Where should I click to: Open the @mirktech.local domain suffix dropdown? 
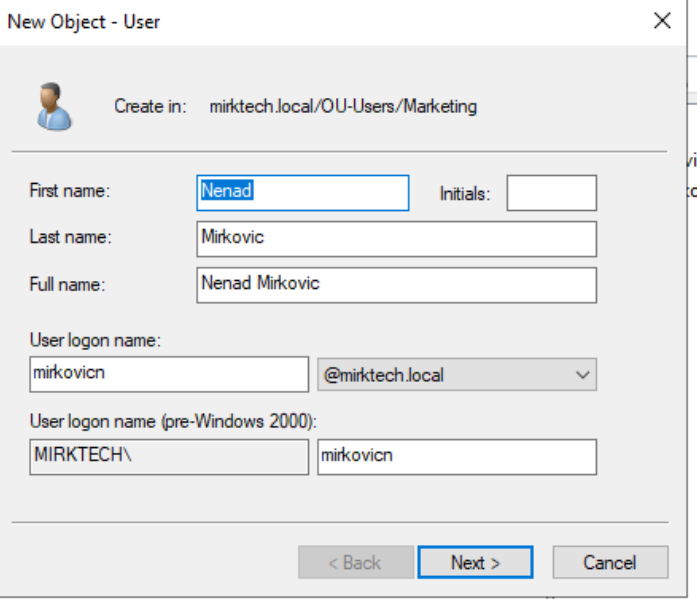tap(457, 375)
